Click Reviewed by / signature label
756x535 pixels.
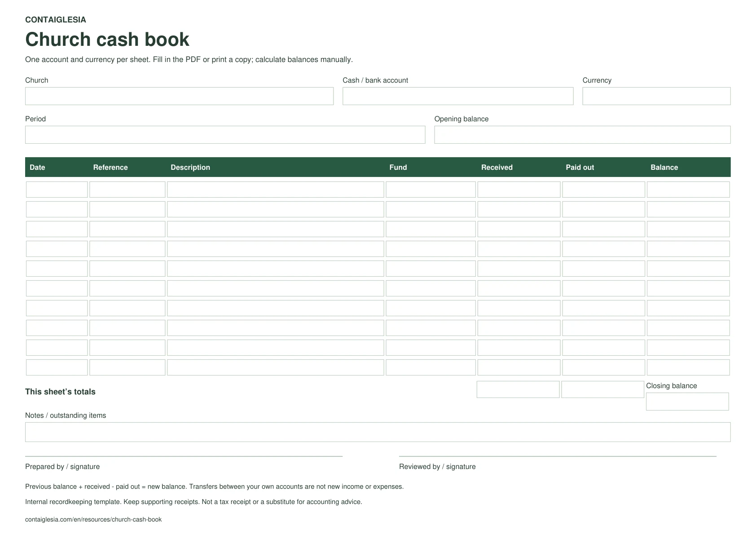click(437, 467)
